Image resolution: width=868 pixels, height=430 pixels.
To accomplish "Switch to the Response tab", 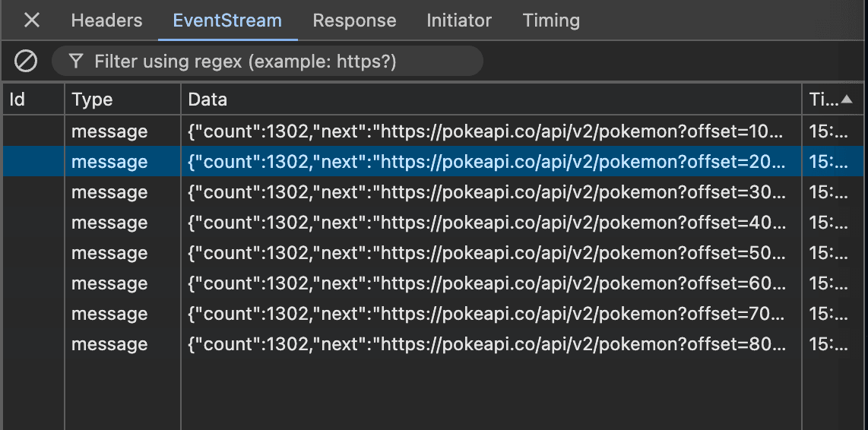I will point(354,21).
